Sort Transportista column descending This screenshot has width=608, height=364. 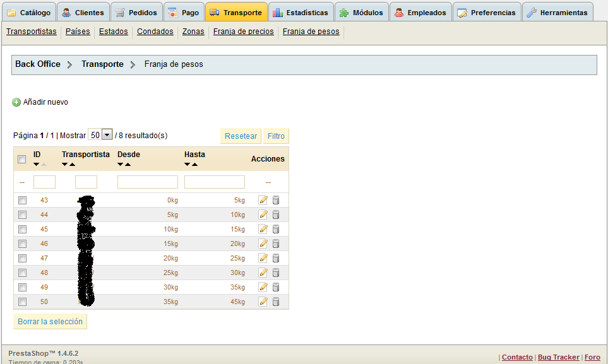[65, 165]
